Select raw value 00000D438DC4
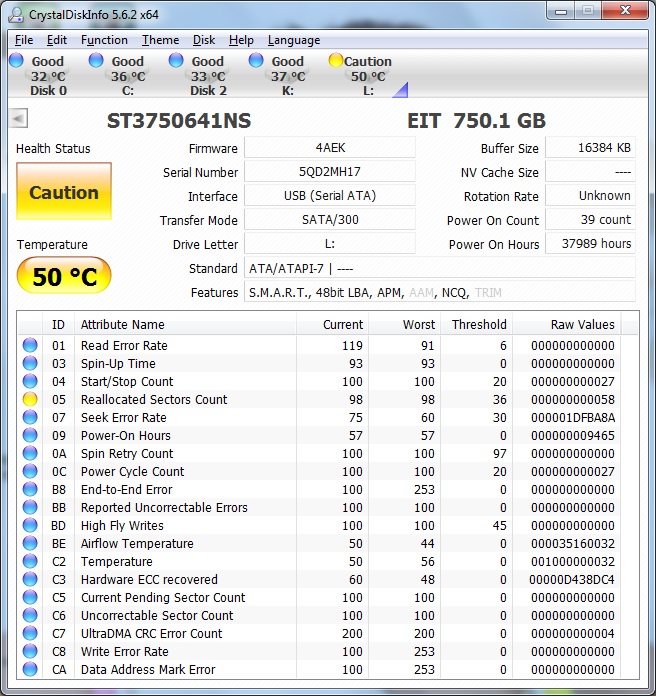The image size is (656, 697). pyautogui.click(x=572, y=579)
